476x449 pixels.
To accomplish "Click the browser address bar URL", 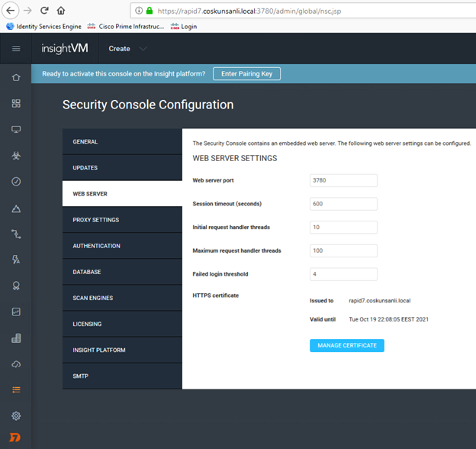I will (x=249, y=11).
